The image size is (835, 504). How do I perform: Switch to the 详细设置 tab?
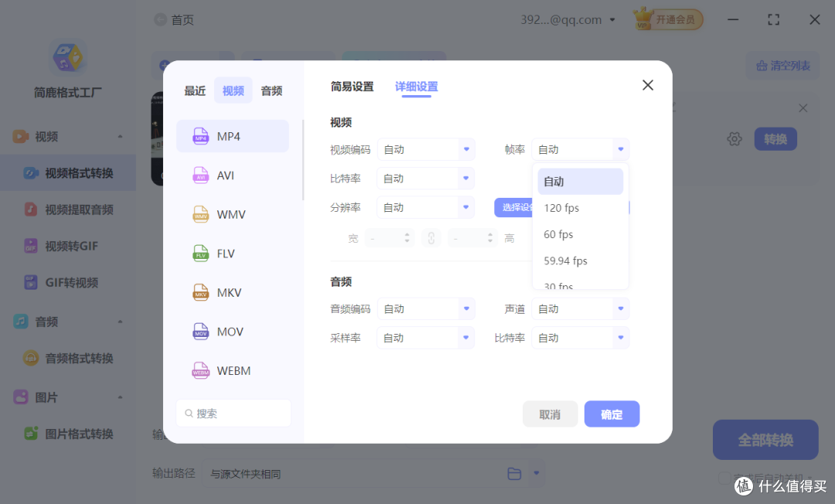tap(417, 87)
